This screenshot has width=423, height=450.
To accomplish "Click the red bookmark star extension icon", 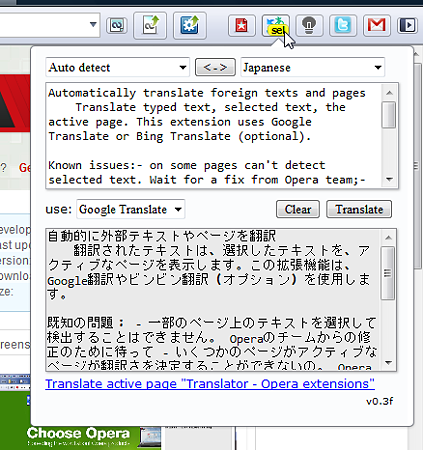I will [242, 25].
